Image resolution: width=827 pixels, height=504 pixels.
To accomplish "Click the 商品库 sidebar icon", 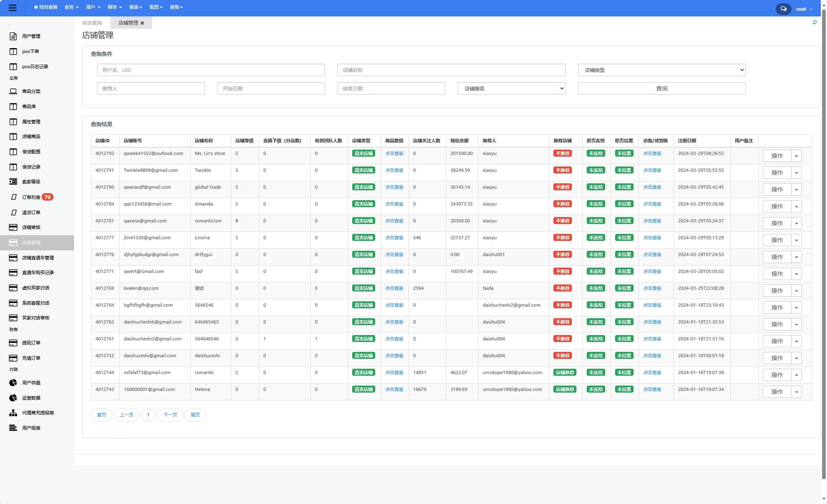I will click(13, 107).
